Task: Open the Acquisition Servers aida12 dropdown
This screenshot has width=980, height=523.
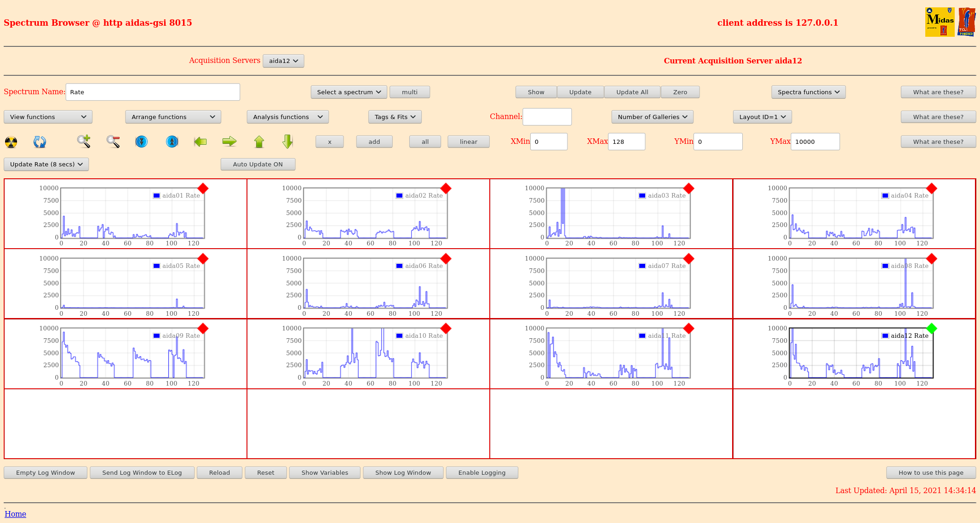Action: point(283,61)
